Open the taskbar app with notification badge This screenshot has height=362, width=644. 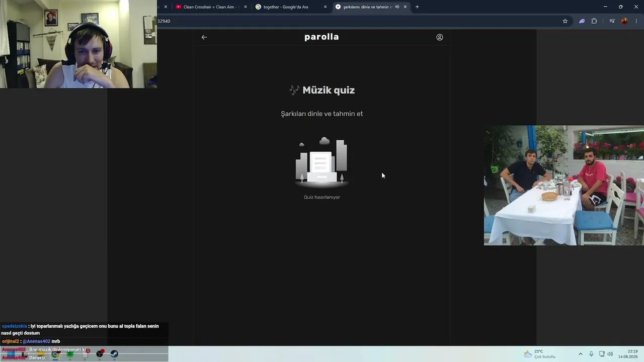tap(85, 354)
